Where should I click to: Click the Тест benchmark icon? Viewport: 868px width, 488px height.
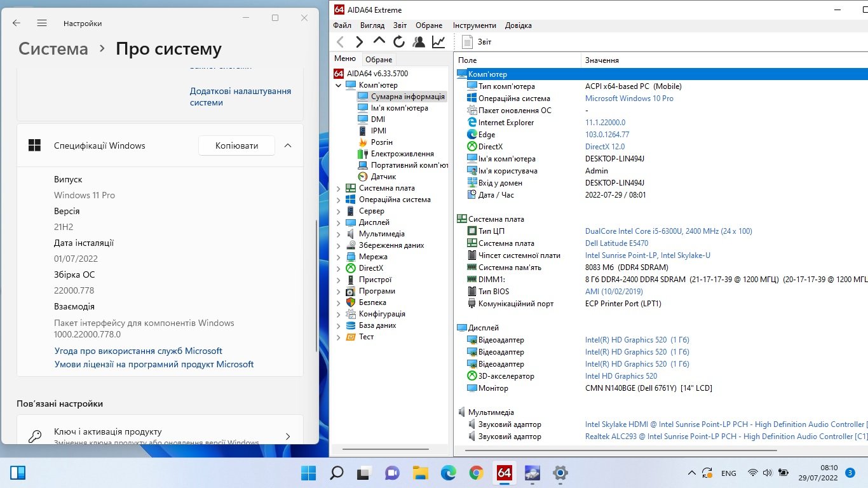coord(351,337)
